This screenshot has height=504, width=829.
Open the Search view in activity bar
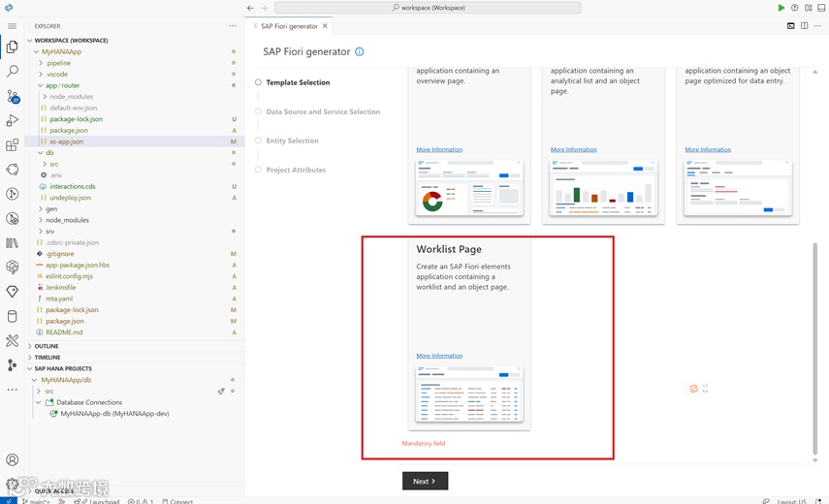click(13, 71)
